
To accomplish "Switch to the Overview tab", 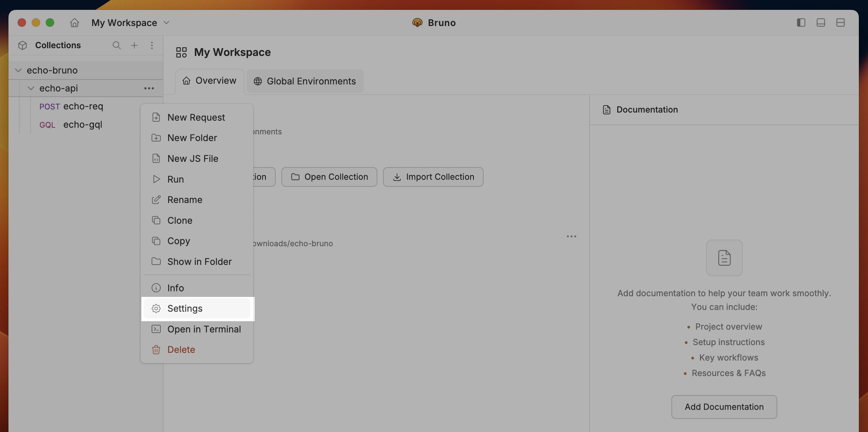I will click(210, 81).
